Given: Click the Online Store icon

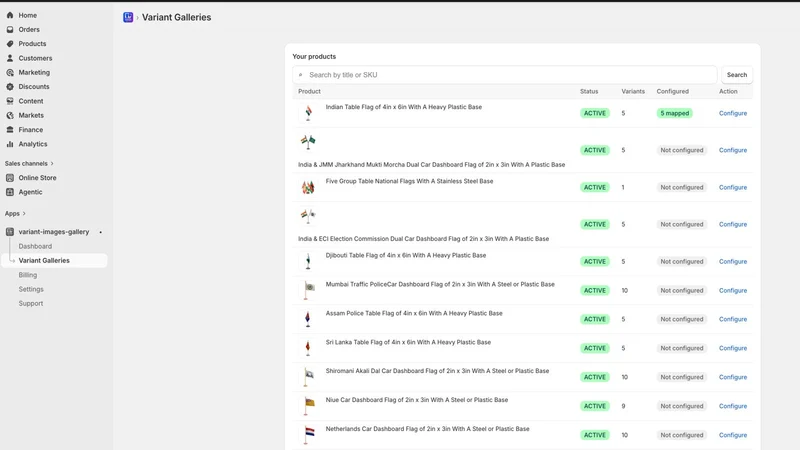Looking at the screenshot, I should click(x=10, y=178).
